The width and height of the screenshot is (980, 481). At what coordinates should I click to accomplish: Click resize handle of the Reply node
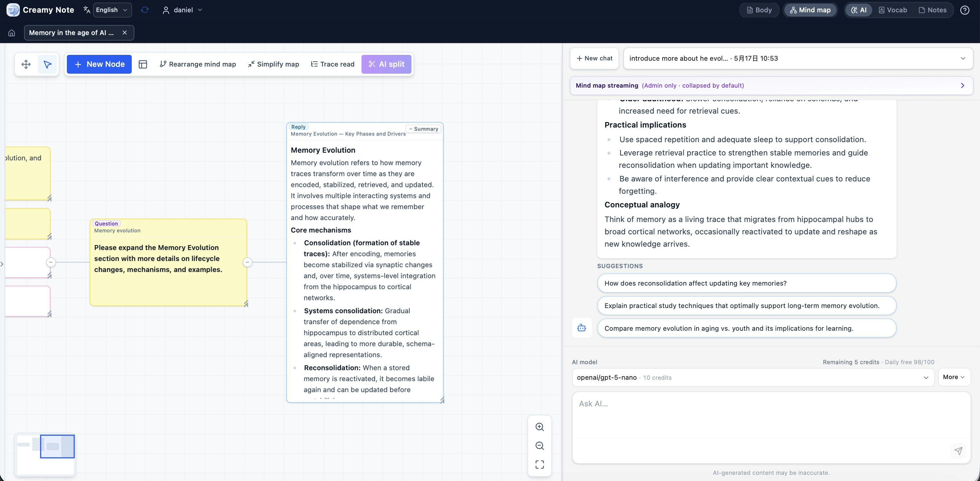click(x=442, y=400)
